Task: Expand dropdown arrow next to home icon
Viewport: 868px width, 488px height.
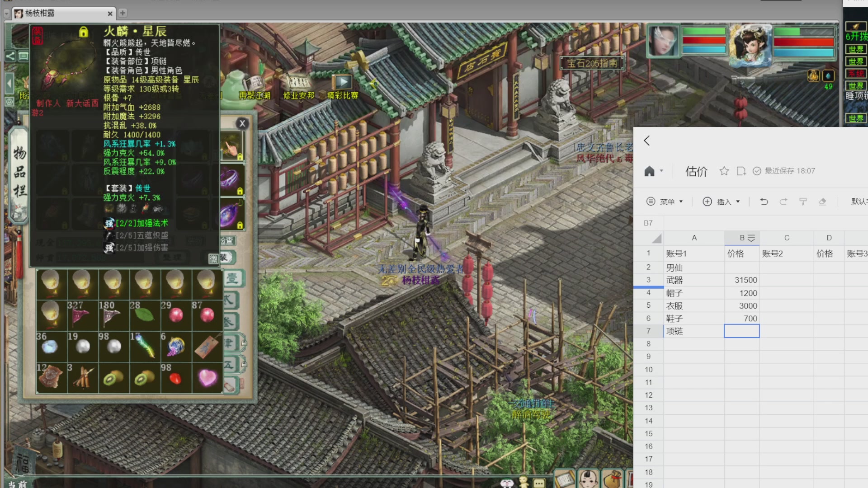Action: pyautogui.click(x=661, y=171)
